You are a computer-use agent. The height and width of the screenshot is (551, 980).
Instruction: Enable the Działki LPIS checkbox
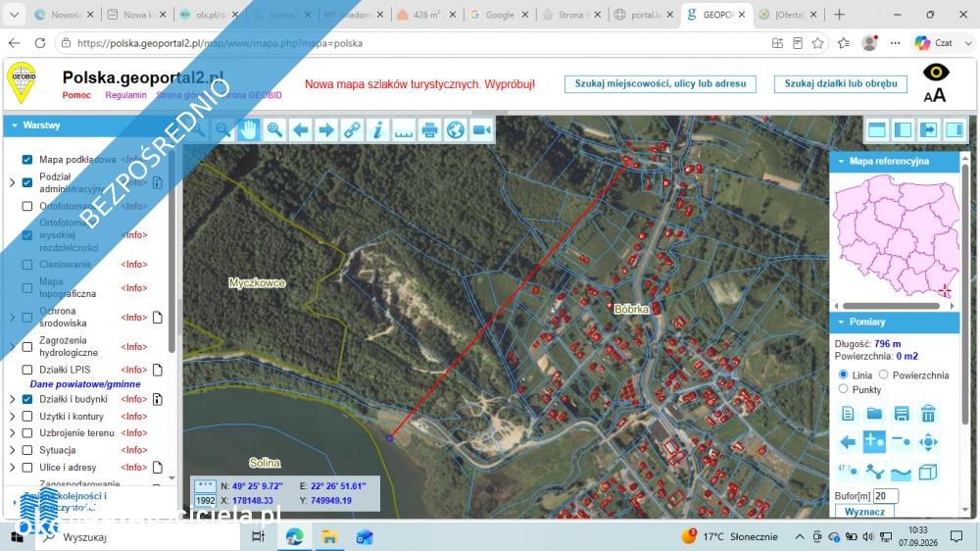pyautogui.click(x=26, y=370)
